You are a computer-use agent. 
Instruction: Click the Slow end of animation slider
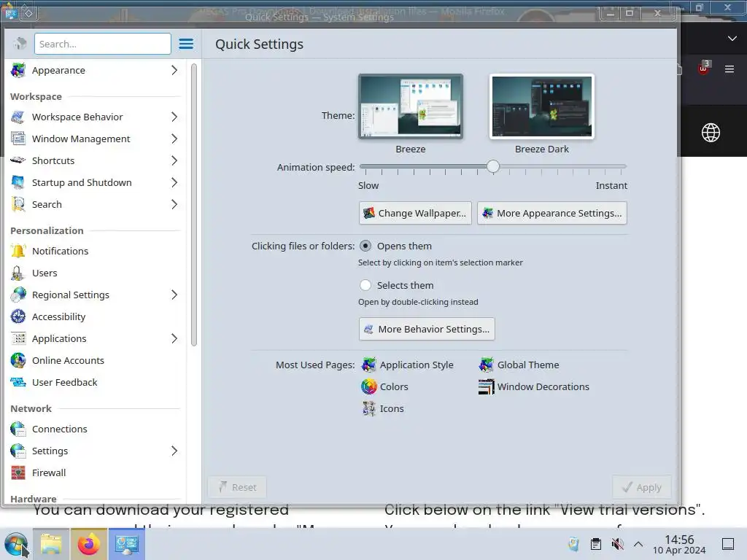[364, 167]
